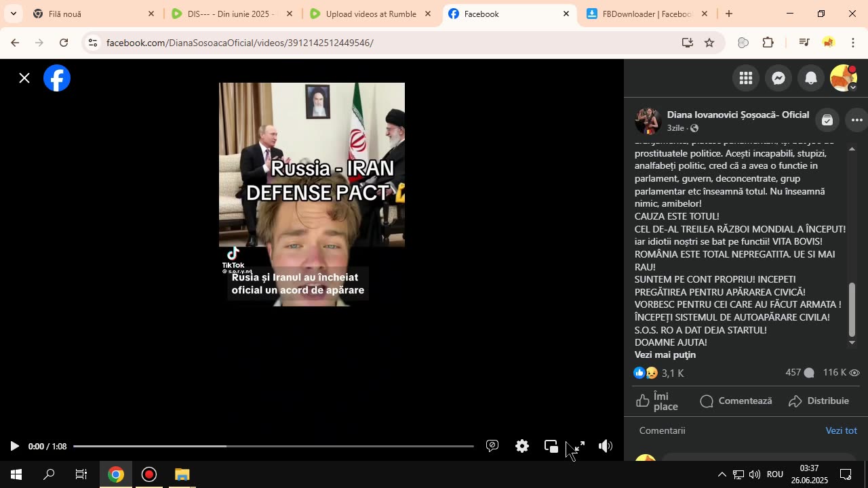Open the Facebook apps menu grid
Screen dimensions: 868x488
pos(746,79)
